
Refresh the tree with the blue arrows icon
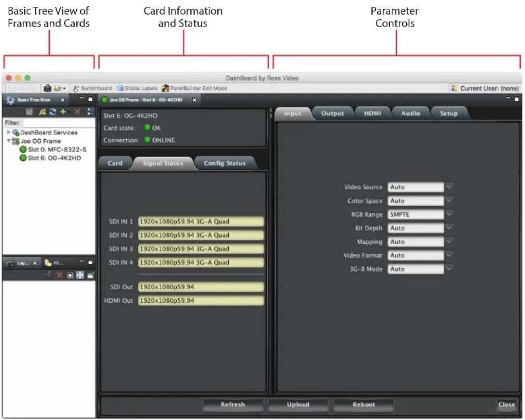(53, 112)
